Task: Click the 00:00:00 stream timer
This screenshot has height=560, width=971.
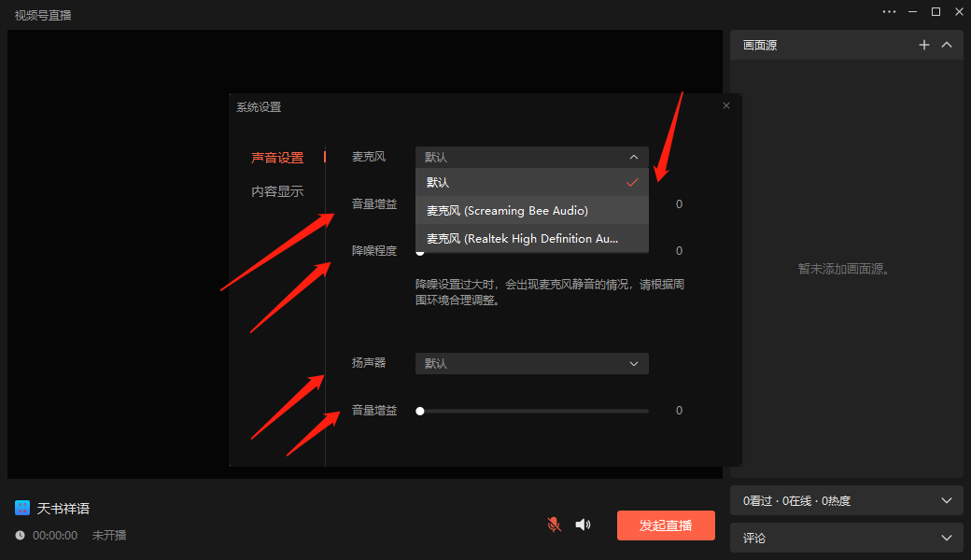Action: coord(55,535)
